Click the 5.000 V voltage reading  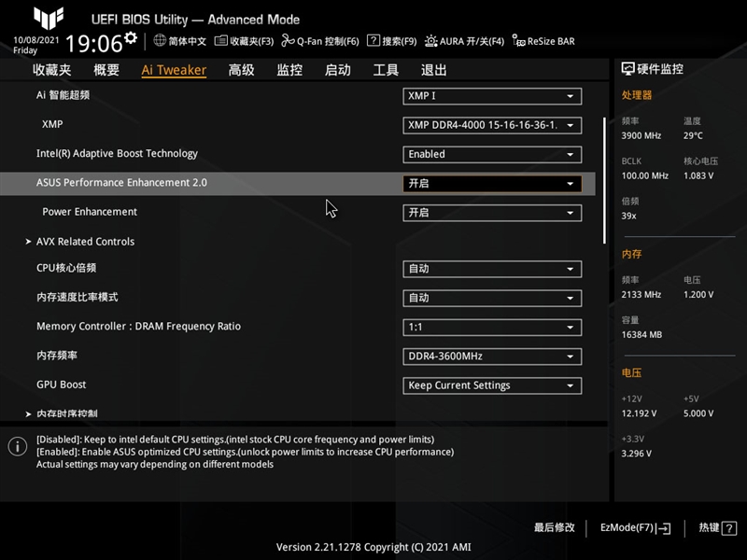[x=698, y=413]
